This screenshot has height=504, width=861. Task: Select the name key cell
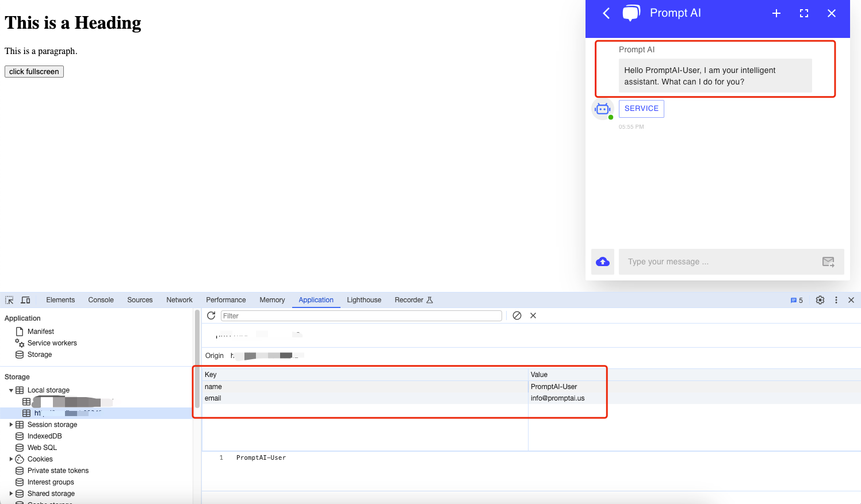pos(365,387)
